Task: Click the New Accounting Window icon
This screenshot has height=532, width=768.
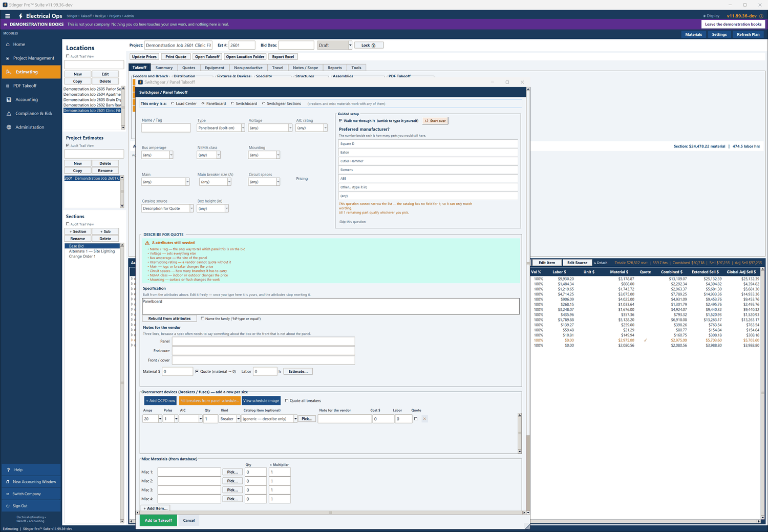Action: coord(8,482)
